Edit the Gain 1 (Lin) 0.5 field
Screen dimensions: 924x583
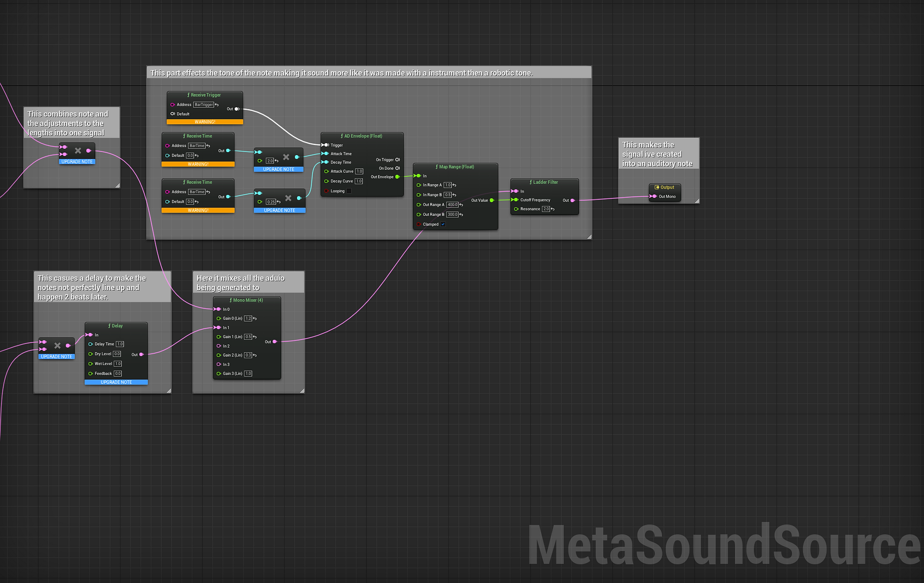(248, 337)
